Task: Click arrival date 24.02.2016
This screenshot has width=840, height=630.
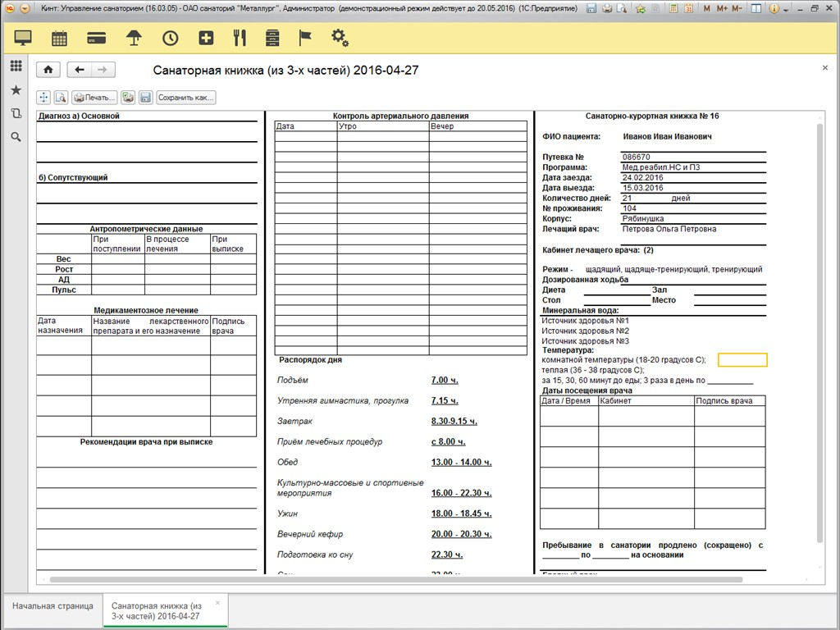Action: (x=642, y=177)
